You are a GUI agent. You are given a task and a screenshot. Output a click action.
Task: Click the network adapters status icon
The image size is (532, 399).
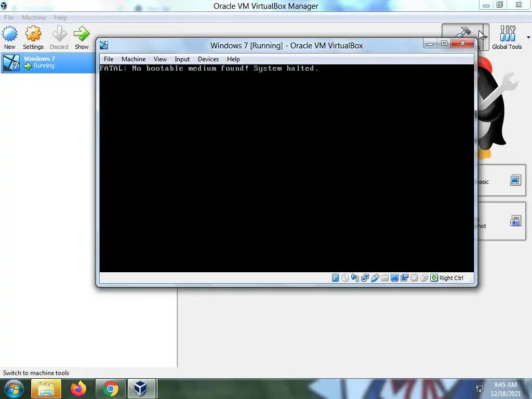tap(365, 278)
